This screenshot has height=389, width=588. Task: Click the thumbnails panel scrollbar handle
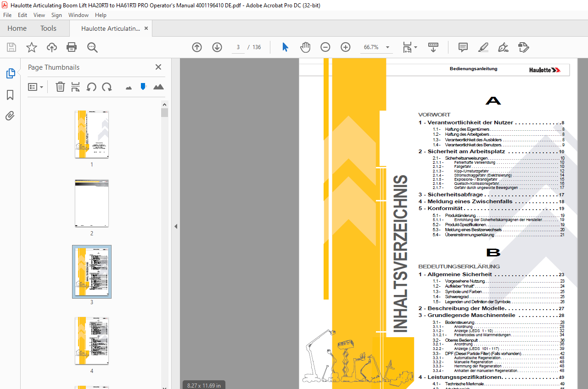pos(164,113)
